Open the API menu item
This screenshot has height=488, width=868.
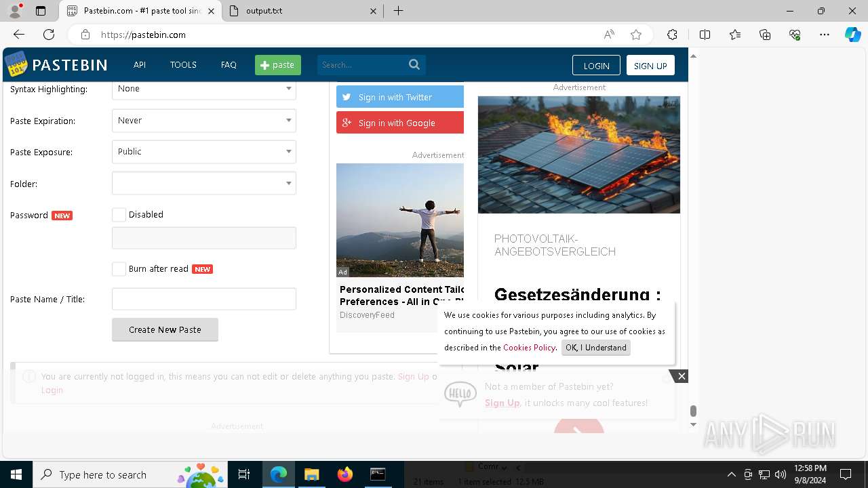click(140, 65)
